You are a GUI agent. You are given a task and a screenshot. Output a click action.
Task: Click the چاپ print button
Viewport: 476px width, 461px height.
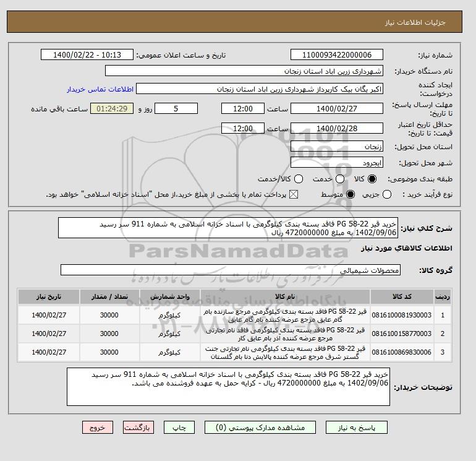click(x=179, y=427)
